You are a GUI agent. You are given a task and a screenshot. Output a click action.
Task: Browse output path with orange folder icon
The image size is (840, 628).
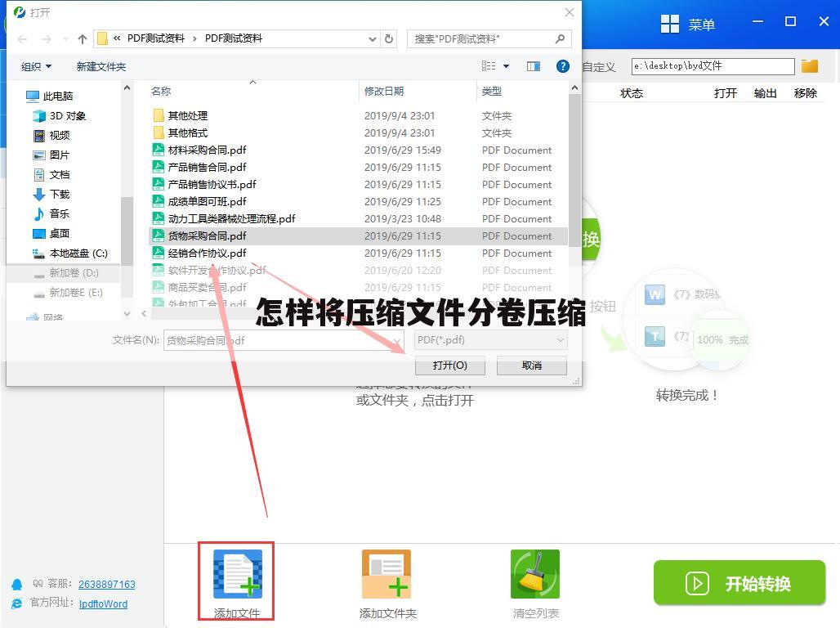[810, 66]
